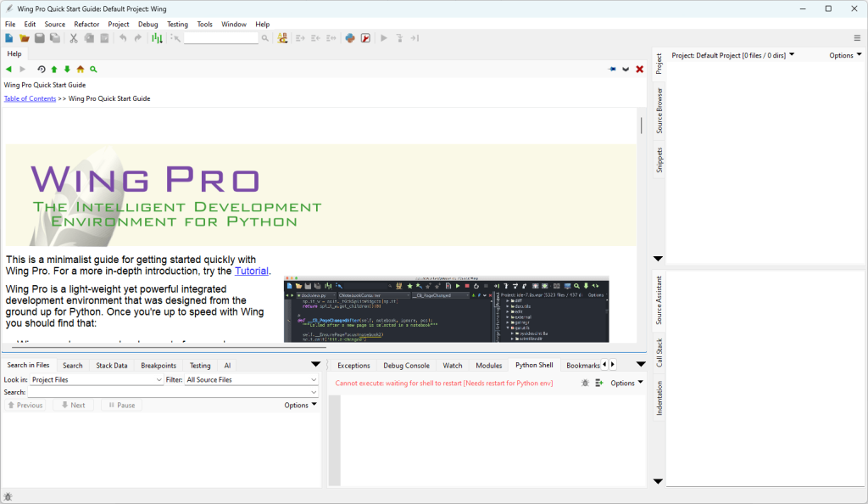Open the Project: Default Project dropdown
Screen dimensions: 868x504
click(793, 54)
